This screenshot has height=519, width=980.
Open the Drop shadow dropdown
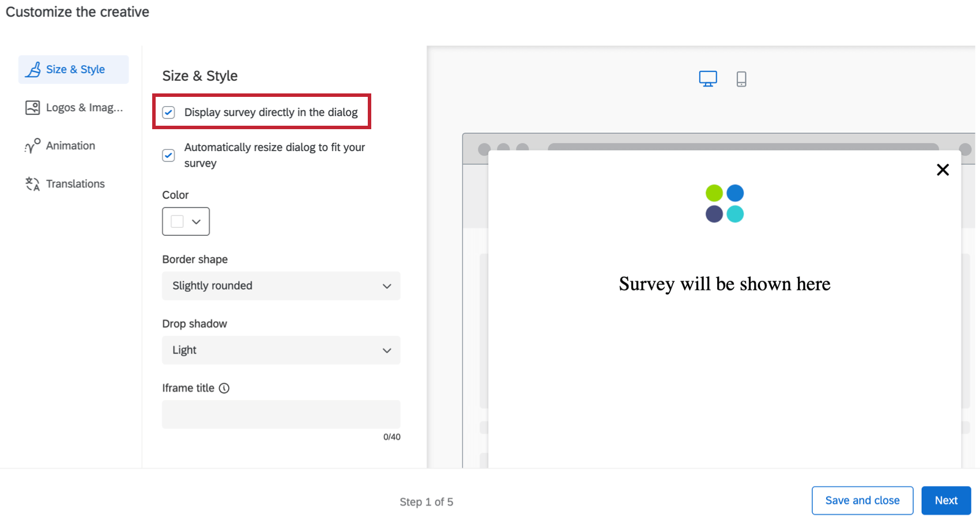[x=281, y=350]
